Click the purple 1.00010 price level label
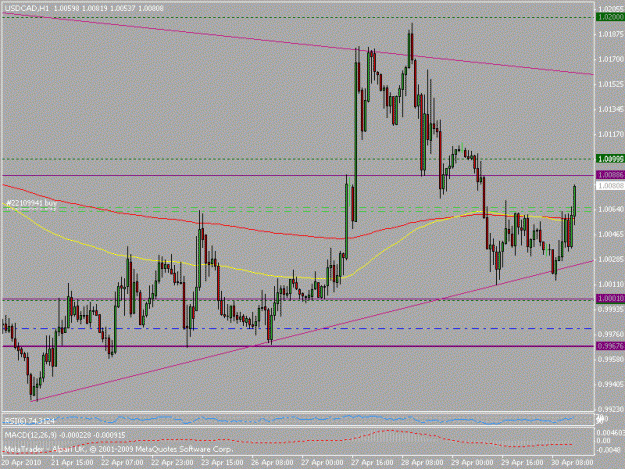This screenshot has height=469, width=625. (610, 298)
